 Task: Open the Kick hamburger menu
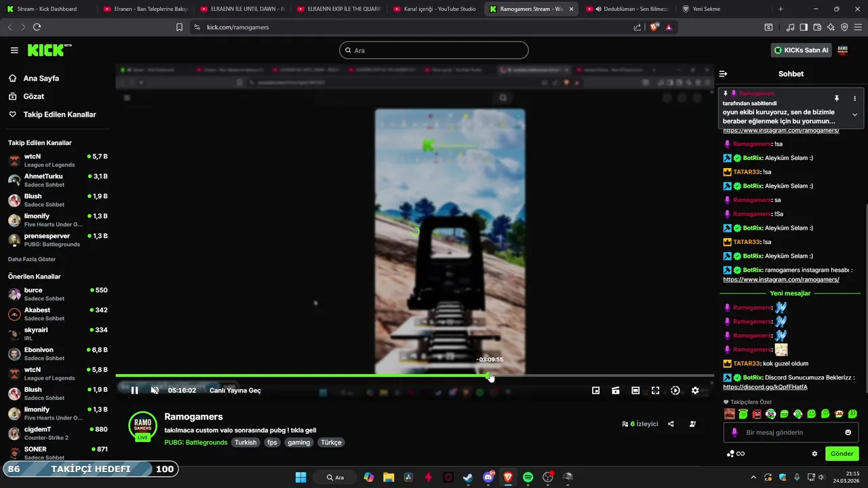(x=14, y=50)
